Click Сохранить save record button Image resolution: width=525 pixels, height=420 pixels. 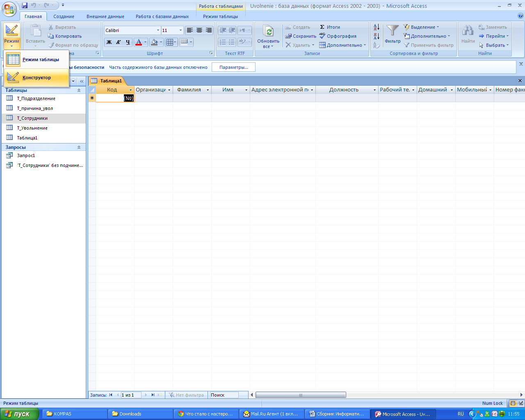301,36
